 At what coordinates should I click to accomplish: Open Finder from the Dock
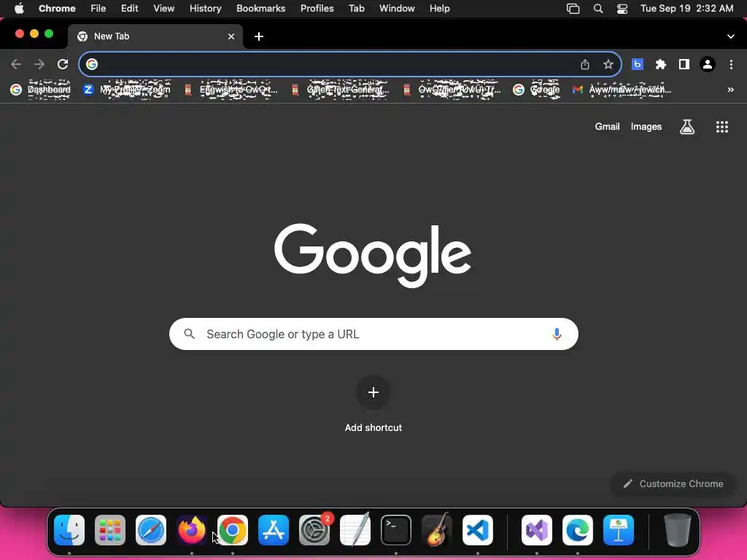(x=69, y=530)
